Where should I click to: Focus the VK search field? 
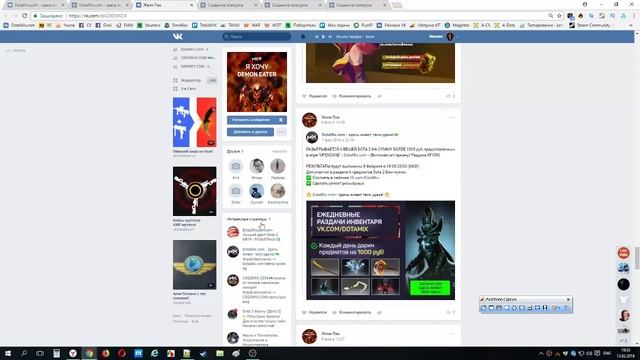pos(257,37)
